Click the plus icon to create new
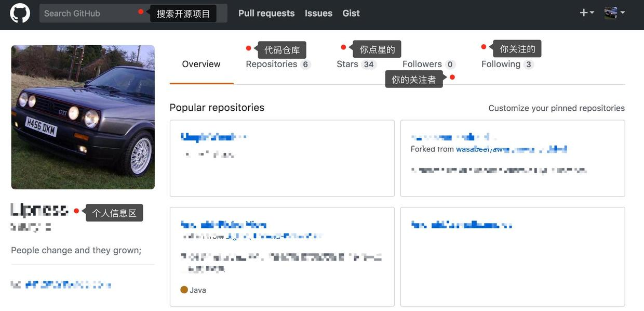The height and width of the screenshot is (311, 644). point(583,12)
